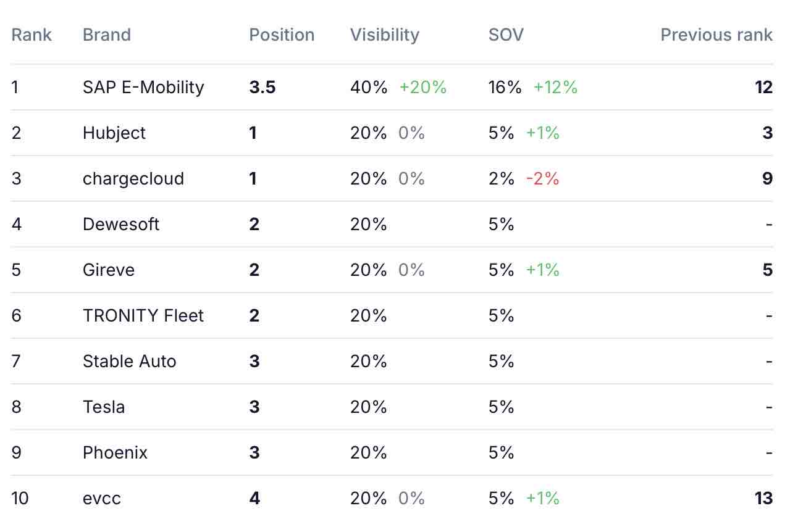Image resolution: width=798 pixels, height=532 pixels.
Task: Click chargecloud's -2% SOV change value
Action: pyautogui.click(x=542, y=178)
